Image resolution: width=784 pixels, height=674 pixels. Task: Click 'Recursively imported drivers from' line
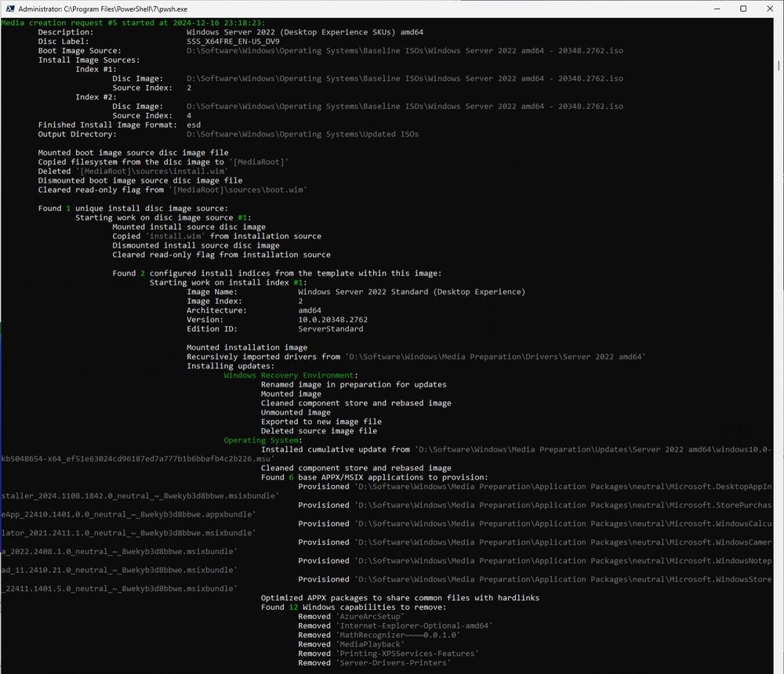click(416, 357)
